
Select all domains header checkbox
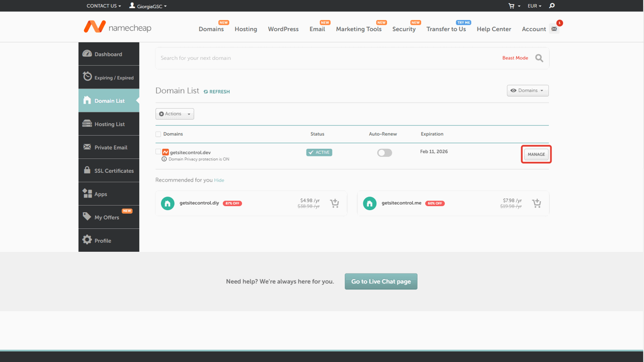point(158,134)
